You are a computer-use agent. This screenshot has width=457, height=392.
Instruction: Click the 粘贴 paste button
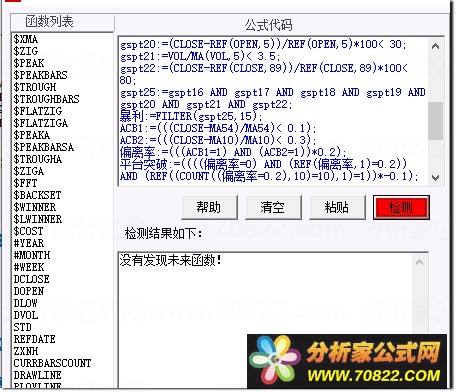pyautogui.click(x=337, y=207)
